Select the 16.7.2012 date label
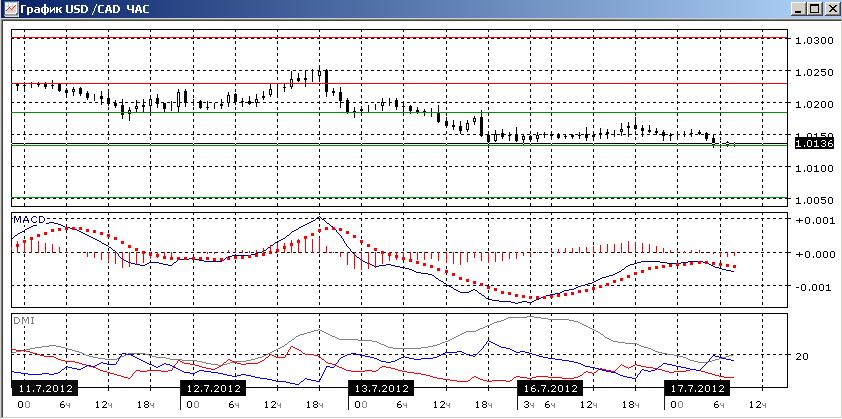The width and height of the screenshot is (842, 419). tap(549, 388)
